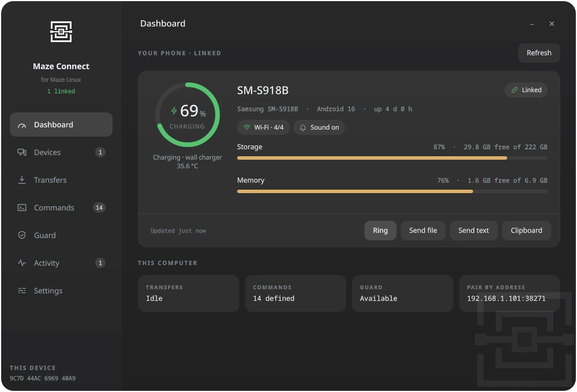Click the Dashboard gauge icon in sidebar
This screenshot has width=577, height=392.
click(22, 125)
